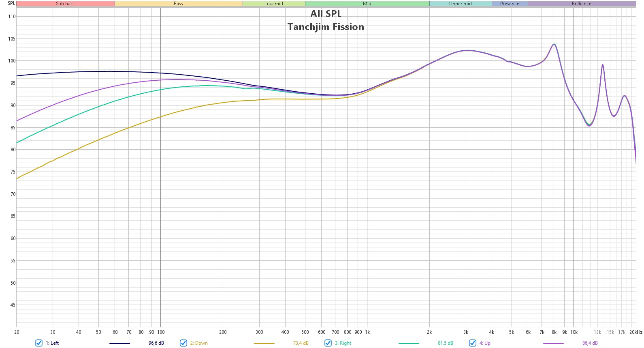The width and height of the screenshot is (644, 348).
Task: Click the 'Low mid' frequency band label
Action: point(274,4)
